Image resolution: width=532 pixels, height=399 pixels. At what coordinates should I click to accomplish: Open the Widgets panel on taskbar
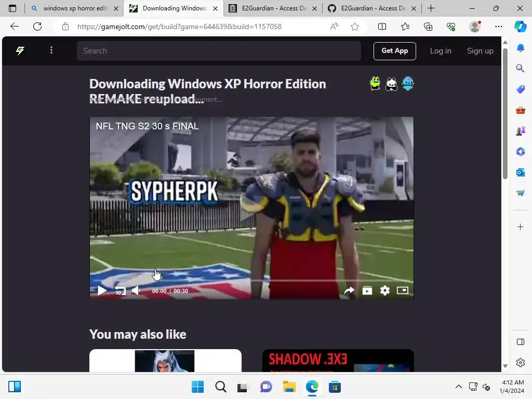point(15,387)
